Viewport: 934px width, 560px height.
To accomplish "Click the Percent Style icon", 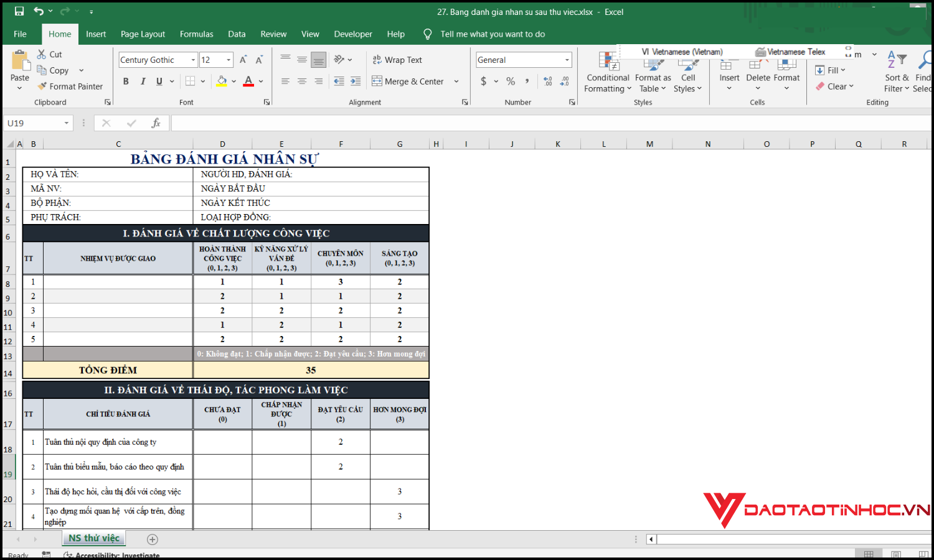I will click(x=511, y=81).
